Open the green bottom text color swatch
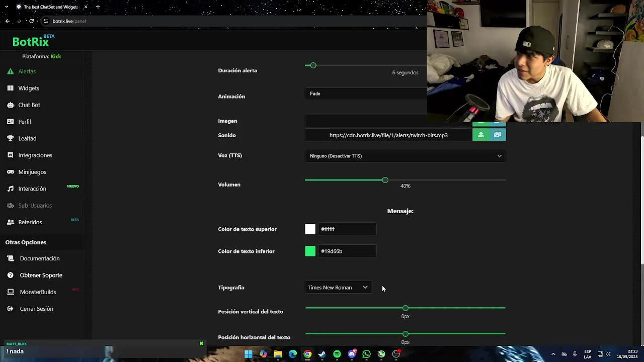This screenshot has width=644, height=362. tap(310, 251)
